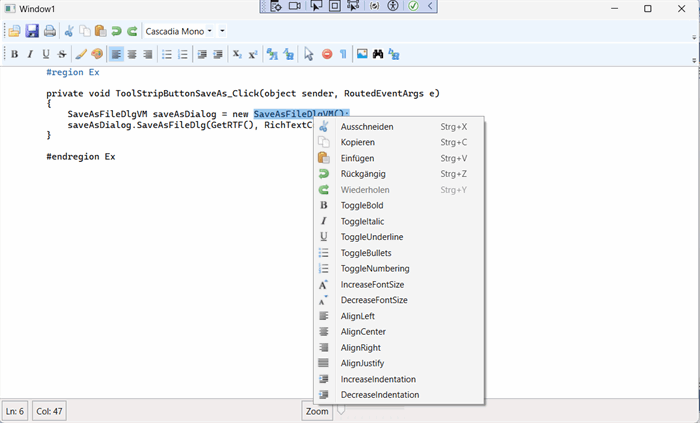This screenshot has height=423, width=700.
Task: Select AlignLeft in the context menu
Action: tap(399, 316)
